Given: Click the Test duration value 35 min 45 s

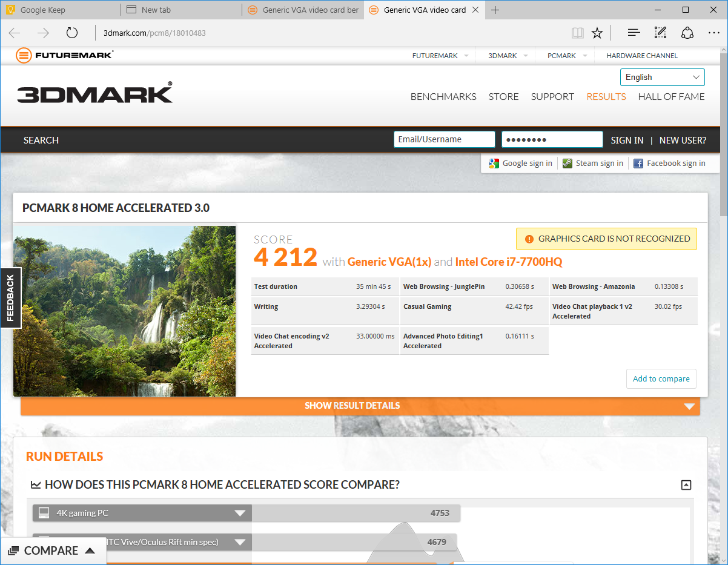Looking at the screenshot, I should pos(373,286).
